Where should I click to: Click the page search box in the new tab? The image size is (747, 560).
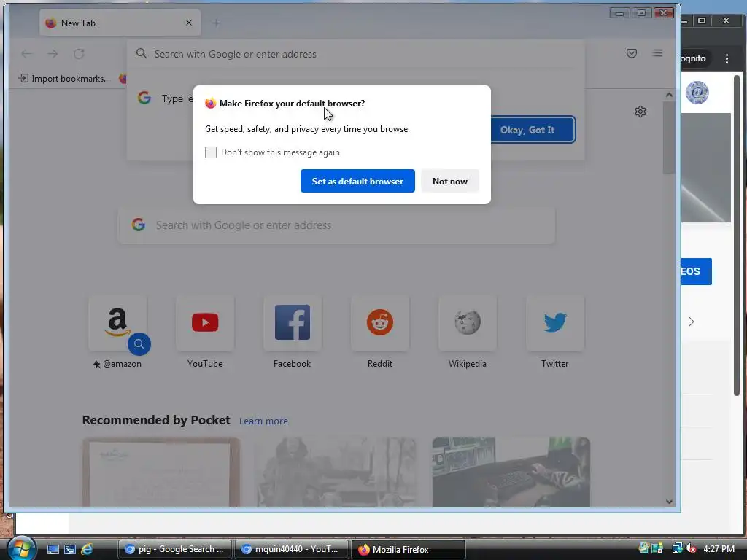[x=336, y=225]
